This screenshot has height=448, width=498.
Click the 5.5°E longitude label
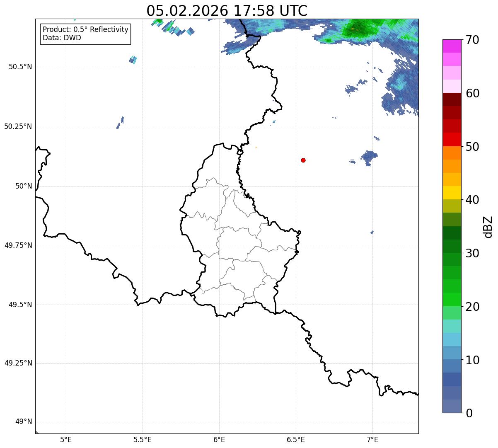pyautogui.click(x=143, y=439)
